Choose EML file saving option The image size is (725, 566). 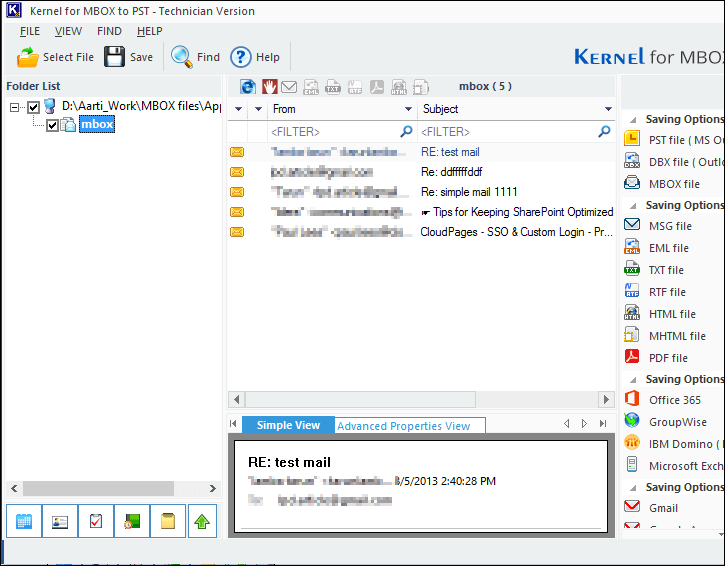click(x=656, y=248)
